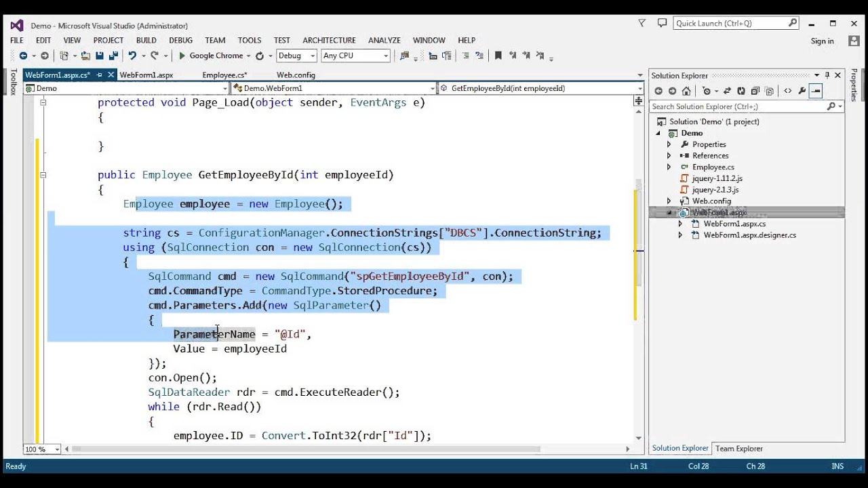868x488 pixels.
Task: Switch to the Employee.cs* tab
Action: (224, 75)
